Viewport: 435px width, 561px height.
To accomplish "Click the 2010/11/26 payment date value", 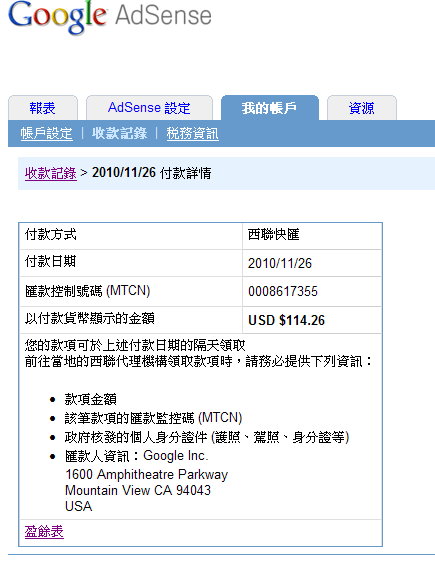I will click(280, 263).
